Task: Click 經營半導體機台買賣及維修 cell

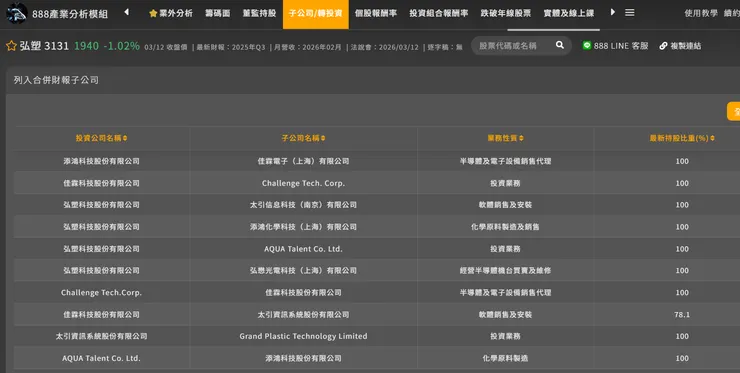Action: pyautogui.click(x=505, y=271)
